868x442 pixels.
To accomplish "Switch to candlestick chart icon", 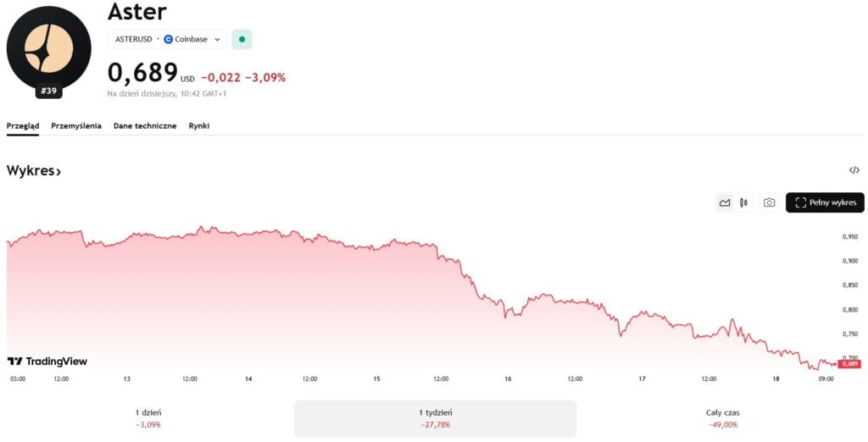I will (743, 202).
